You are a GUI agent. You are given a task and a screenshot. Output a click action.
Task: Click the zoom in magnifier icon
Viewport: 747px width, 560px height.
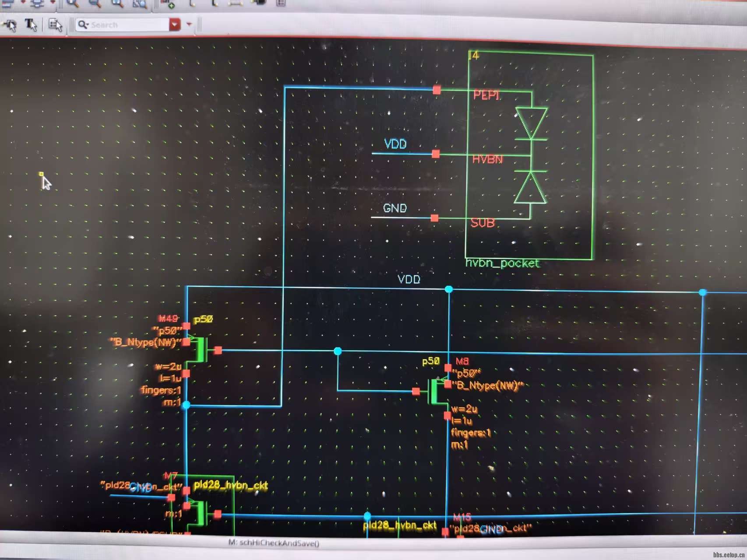(x=73, y=4)
